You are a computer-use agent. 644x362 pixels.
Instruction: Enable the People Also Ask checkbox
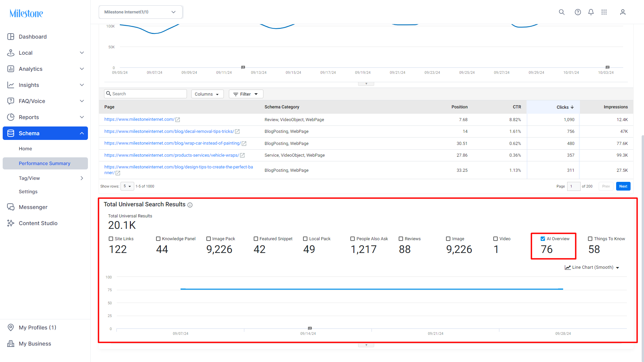352,239
